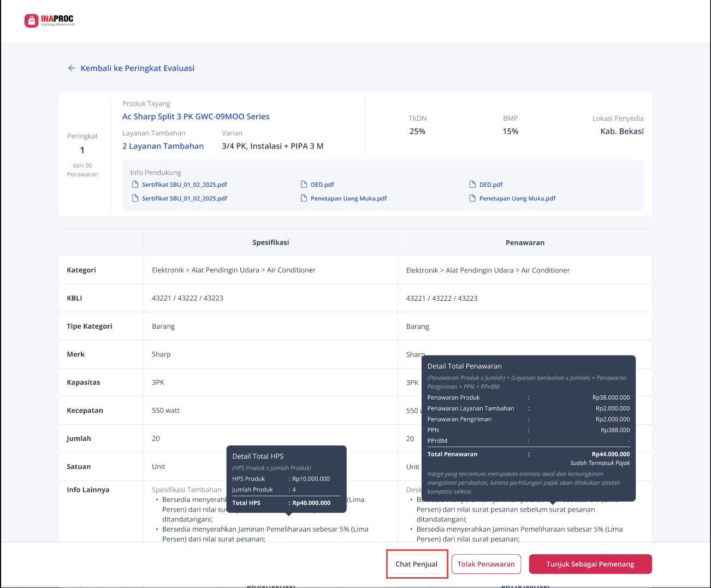Open the upper Sertifikat SBU_01_02_2025.pdf file
This screenshot has width=711, height=588.
(185, 185)
